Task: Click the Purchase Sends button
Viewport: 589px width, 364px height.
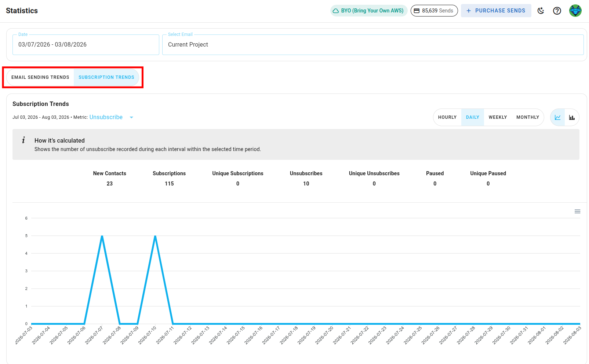Action: tap(496, 11)
